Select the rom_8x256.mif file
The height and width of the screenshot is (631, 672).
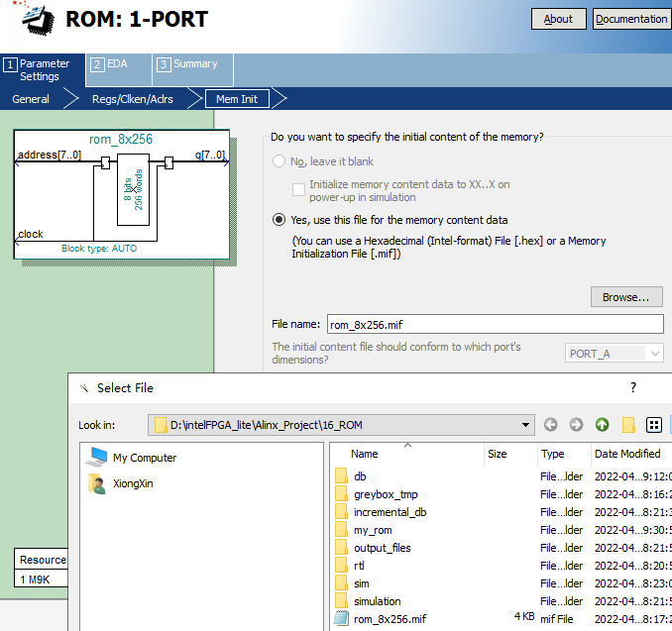pyautogui.click(x=390, y=619)
